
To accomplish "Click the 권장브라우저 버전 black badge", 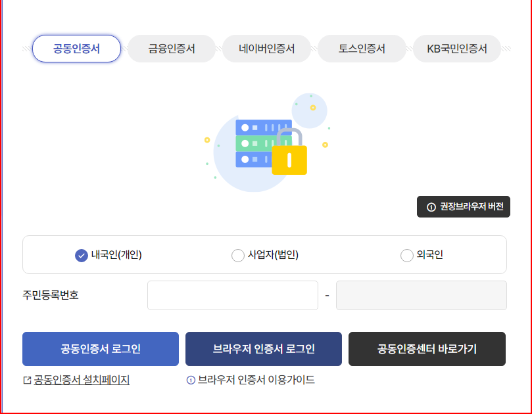I will pyautogui.click(x=463, y=207).
